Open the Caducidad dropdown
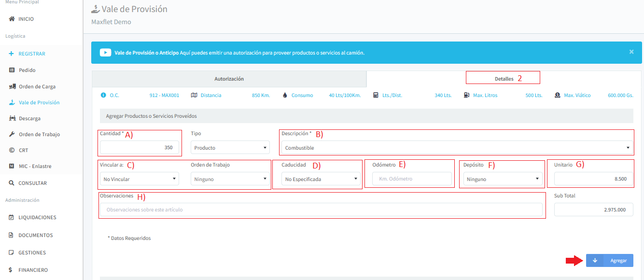Image resolution: width=644 pixels, height=280 pixels. click(321, 179)
